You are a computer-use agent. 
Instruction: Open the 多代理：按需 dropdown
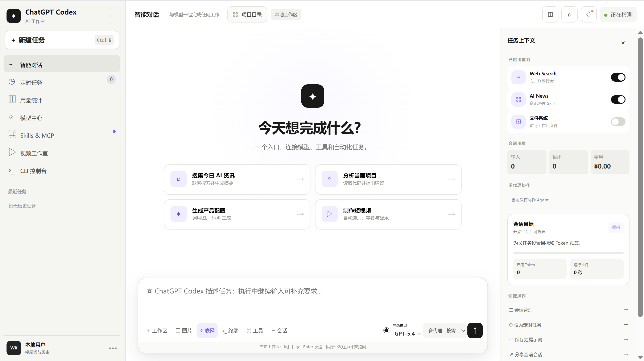445,331
